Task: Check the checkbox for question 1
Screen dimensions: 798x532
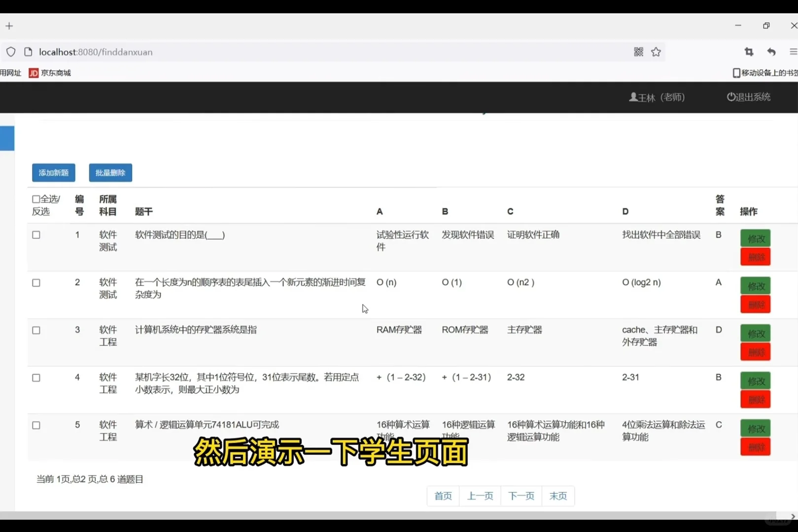Action: tap(36, 235)
